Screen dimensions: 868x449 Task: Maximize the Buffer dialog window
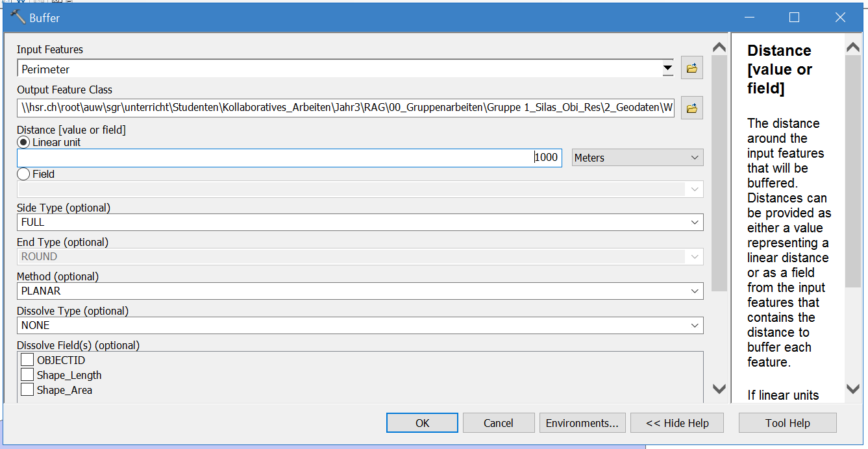click(794, 18)
